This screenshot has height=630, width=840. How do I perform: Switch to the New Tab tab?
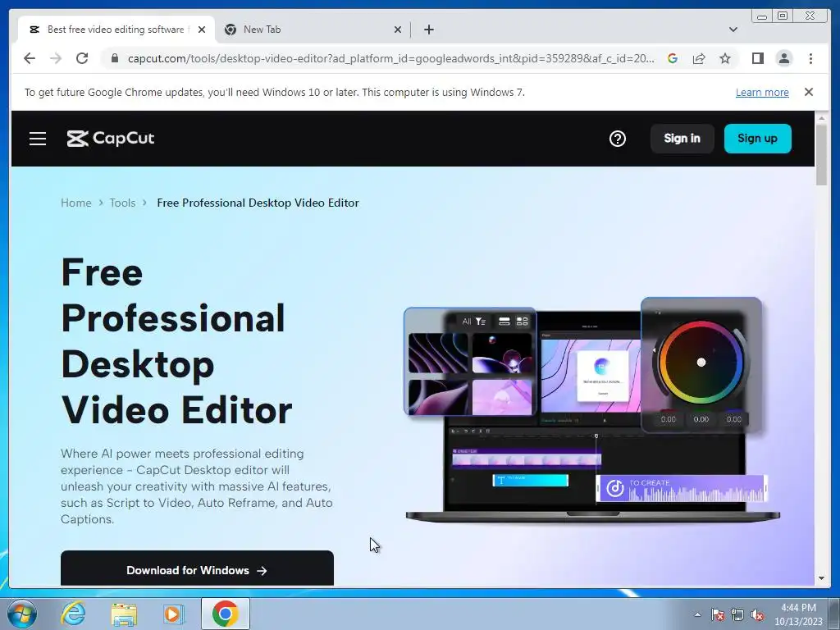click(313, 30)
